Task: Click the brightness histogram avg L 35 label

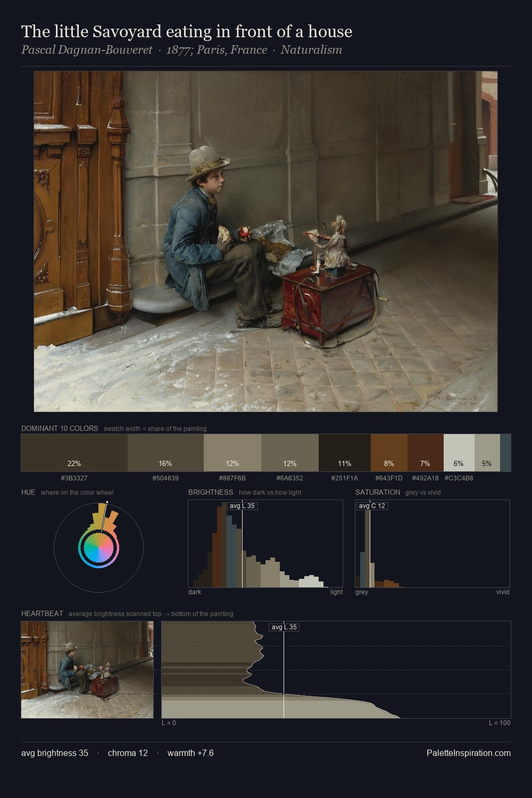Action: point(243,506)
